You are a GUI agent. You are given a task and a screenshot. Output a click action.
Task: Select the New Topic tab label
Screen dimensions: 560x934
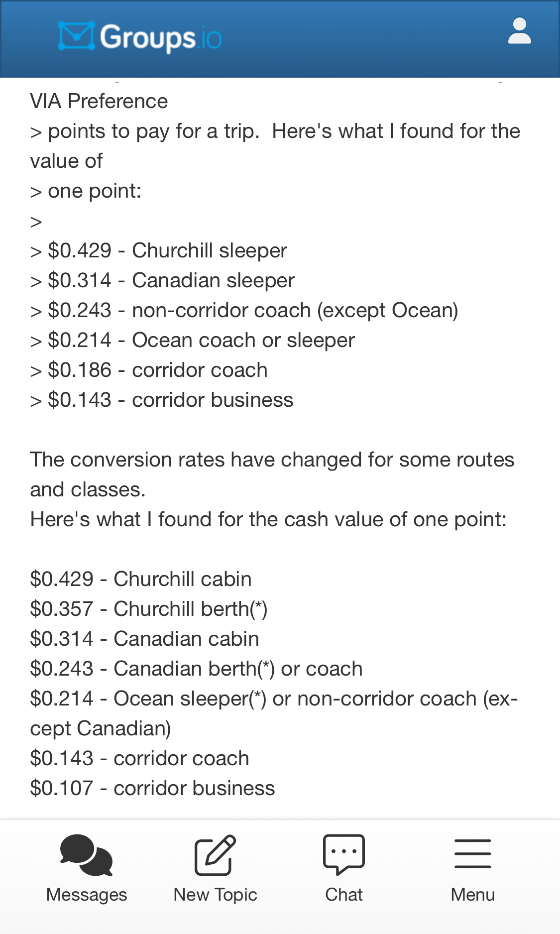(215, 895)
